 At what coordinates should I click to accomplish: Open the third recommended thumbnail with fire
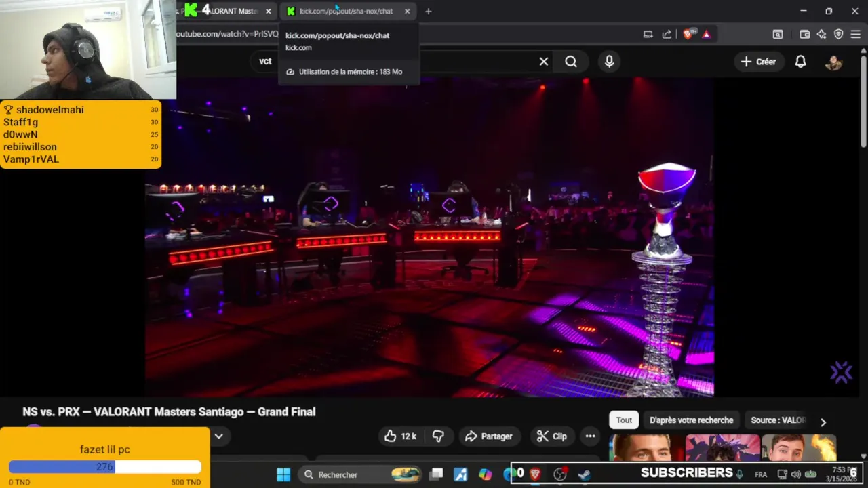799,447
